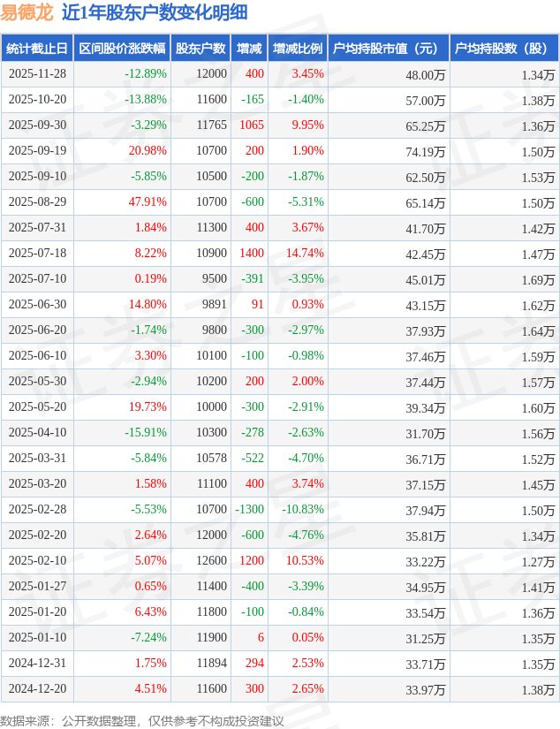The height and width of the screenshot is (729, 560).
Task: Select the 股东户数 column header
Action: 201,49
